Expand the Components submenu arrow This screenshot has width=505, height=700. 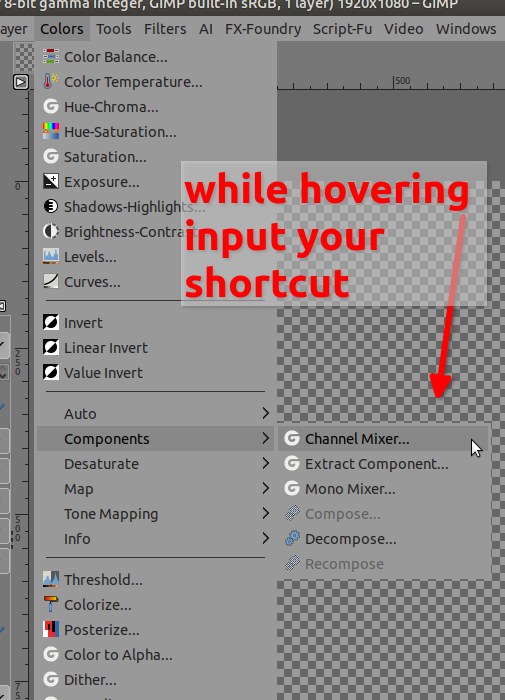[266, 438]
